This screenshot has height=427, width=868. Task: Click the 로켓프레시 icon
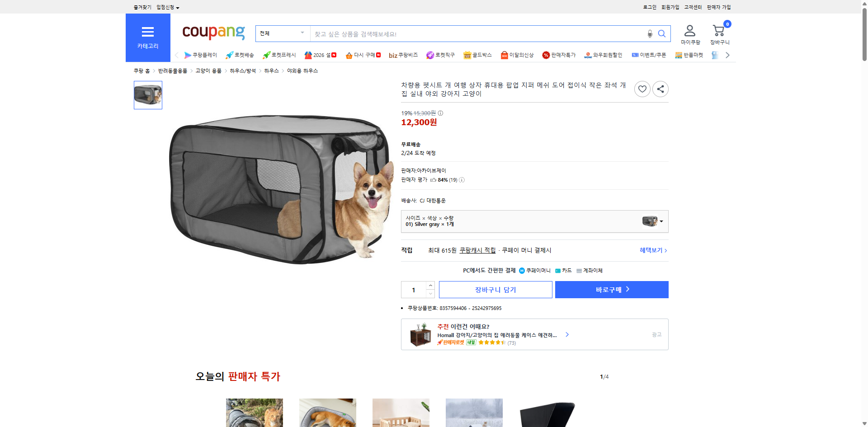(x=278, y=55)
